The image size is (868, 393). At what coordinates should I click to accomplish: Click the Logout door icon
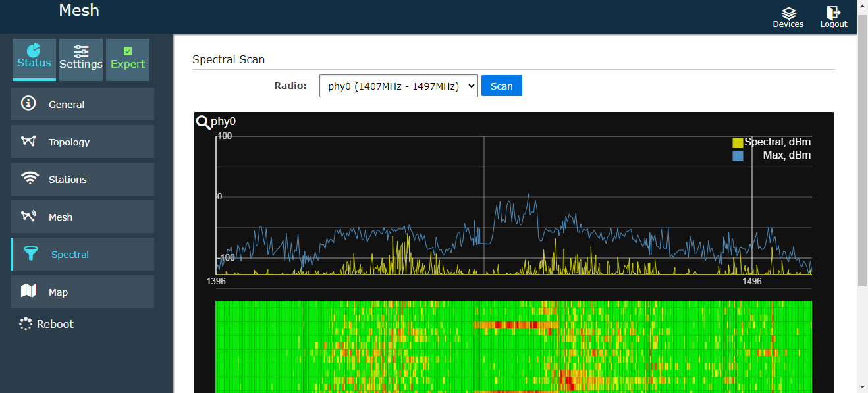tap(833, 13)
